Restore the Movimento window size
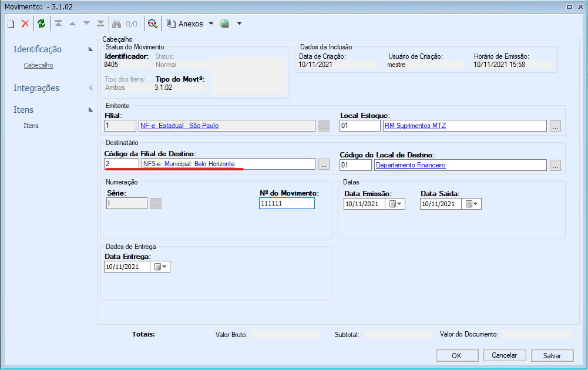Viewport: 588px width, 370px height. click(x=569, y=6)
